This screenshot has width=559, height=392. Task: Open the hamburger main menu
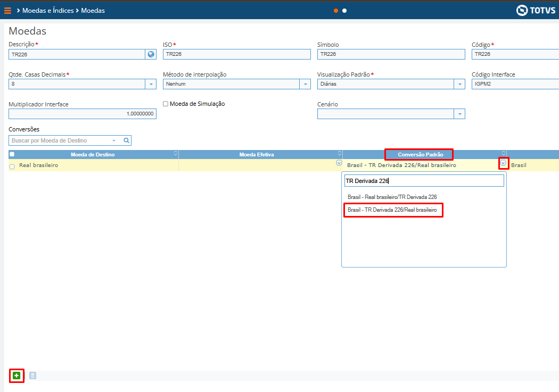click(7, 11)
